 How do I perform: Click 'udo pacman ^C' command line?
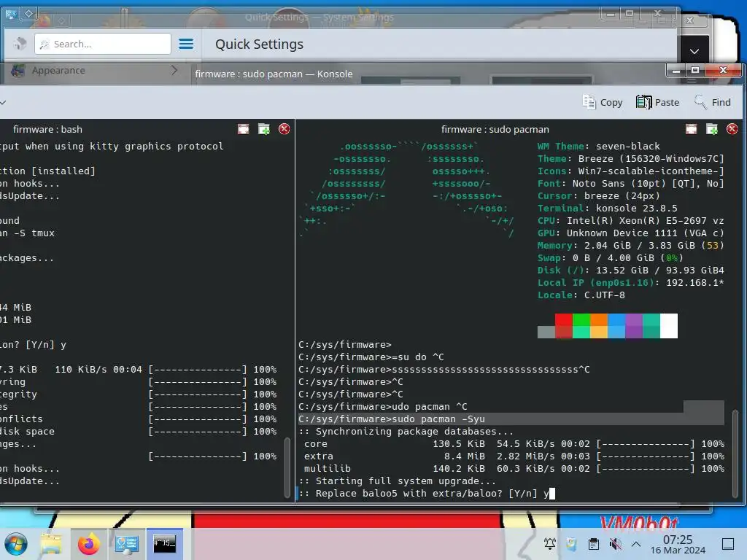(382, 407)
